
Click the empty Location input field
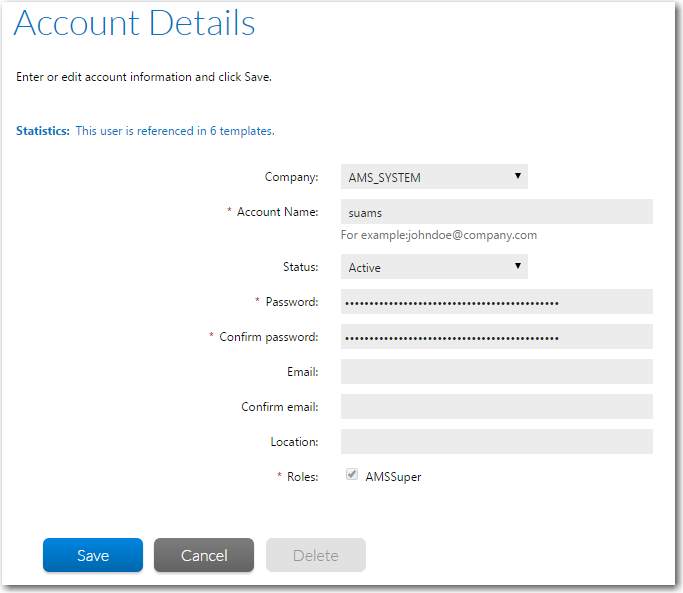click(x=496, y=442)
